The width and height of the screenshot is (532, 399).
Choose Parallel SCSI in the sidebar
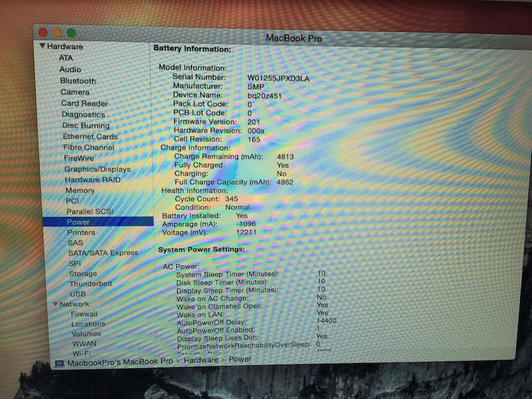[x=90, y=212]
